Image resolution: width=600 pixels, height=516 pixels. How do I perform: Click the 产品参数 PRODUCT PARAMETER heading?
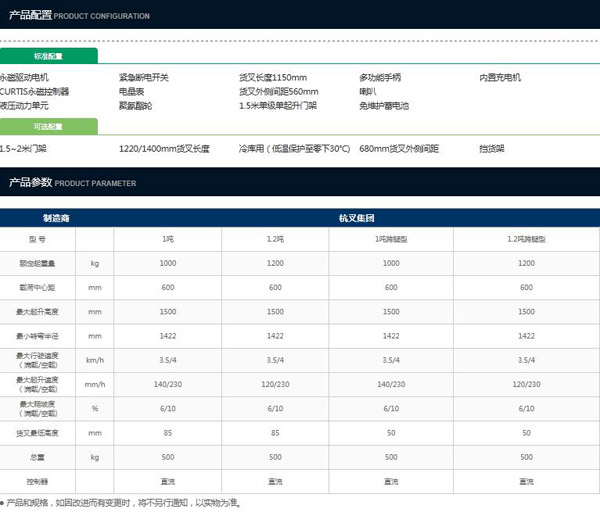coord(72,183)
